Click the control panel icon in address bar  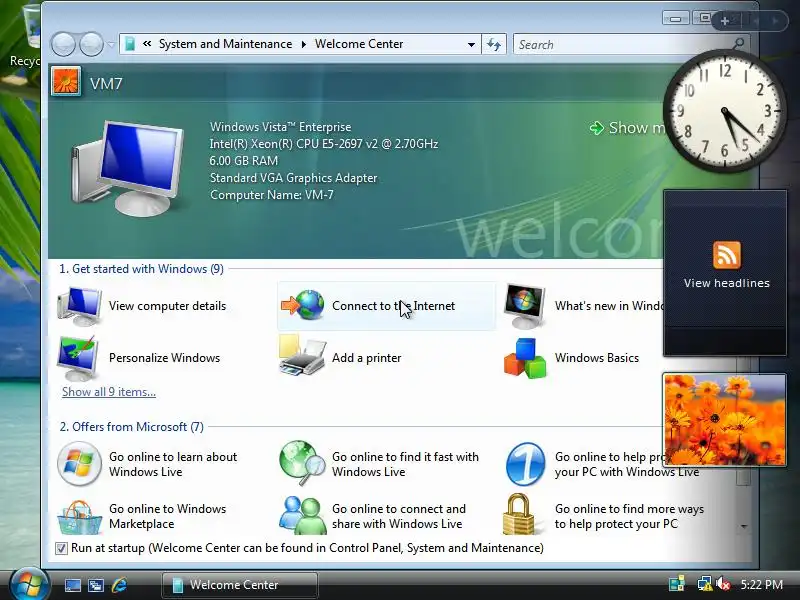(x=130, y=44)
